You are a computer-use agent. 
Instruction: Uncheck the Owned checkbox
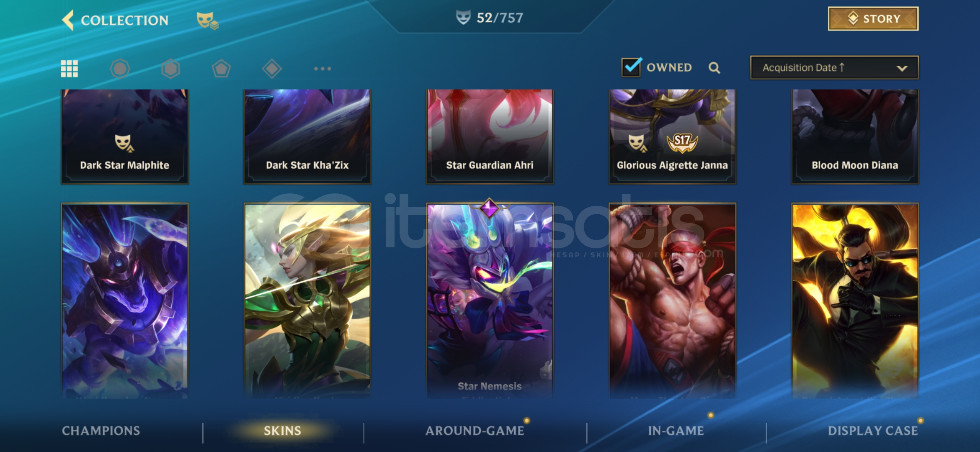pos(632,67)
